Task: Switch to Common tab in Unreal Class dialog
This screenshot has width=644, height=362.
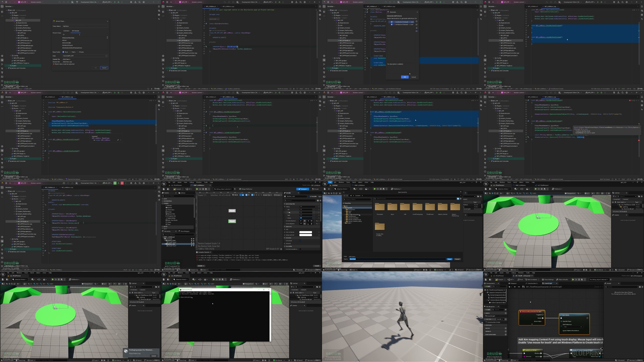Action: point(66,31)
